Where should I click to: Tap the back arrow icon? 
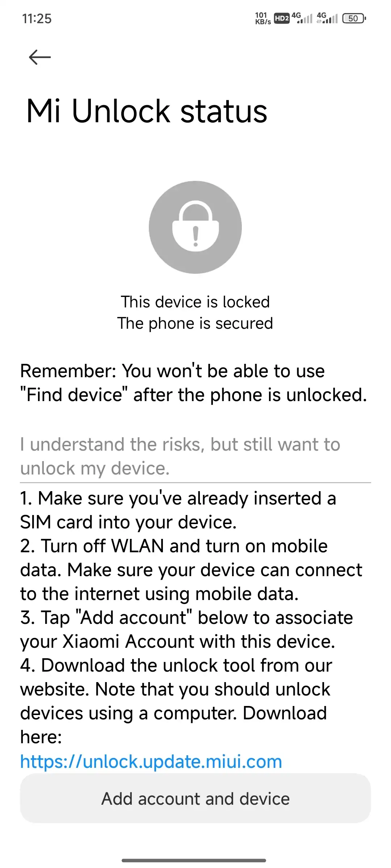[40, 57]
